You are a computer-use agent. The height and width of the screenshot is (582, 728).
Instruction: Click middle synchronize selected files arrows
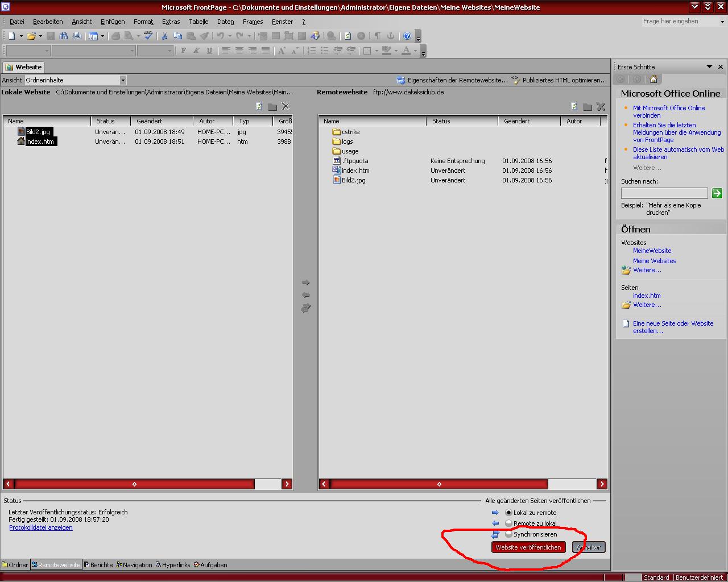point(305,308)
